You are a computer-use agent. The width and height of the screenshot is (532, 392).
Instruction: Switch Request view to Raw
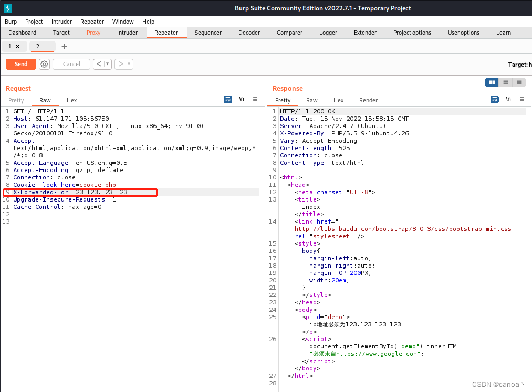(45, 100)
